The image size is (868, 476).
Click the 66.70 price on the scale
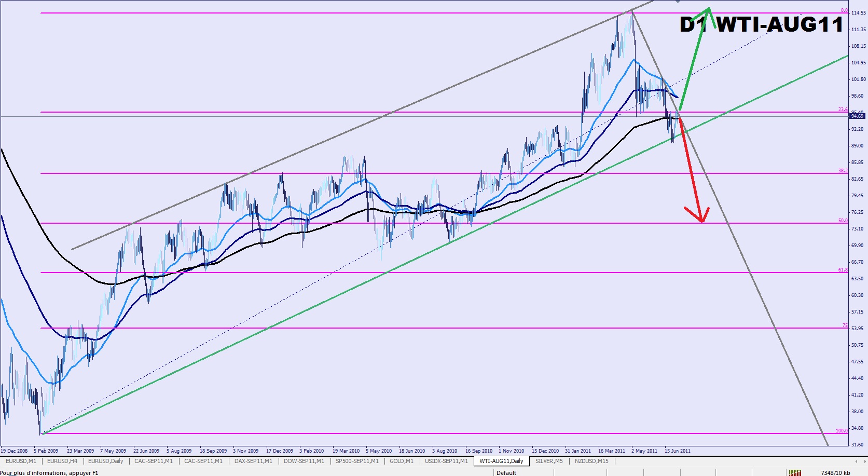(x=857, y=262)
